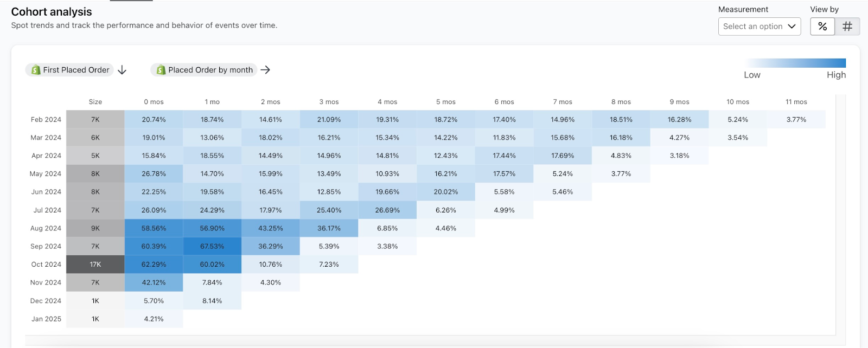Click the dropdown chevron in Measurement box

pyautogui.click(x=791, y=27)
